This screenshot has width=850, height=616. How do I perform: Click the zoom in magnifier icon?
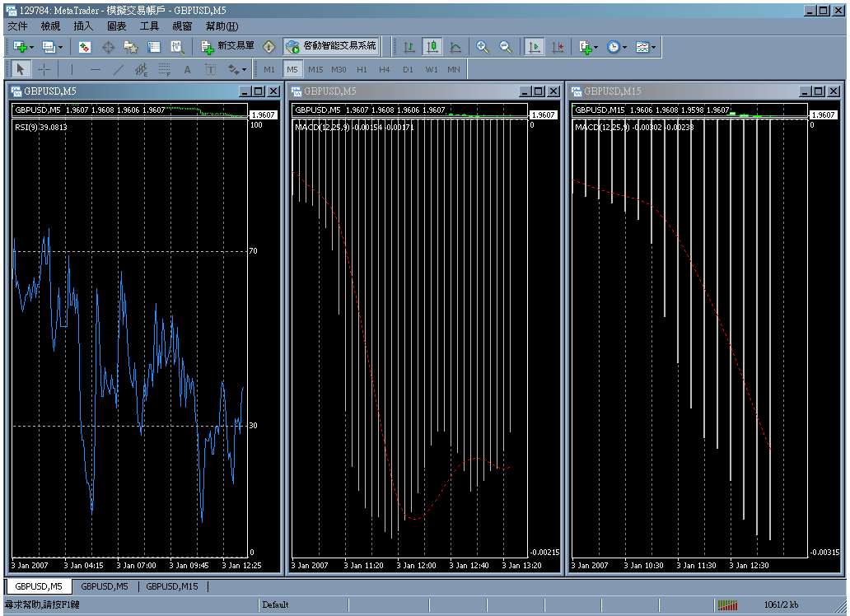483,48
